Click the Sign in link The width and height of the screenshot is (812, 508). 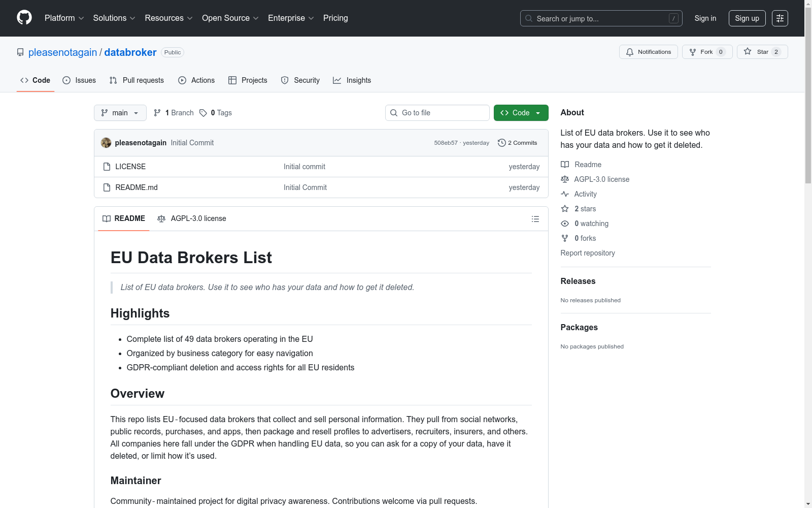coord(705,18)
